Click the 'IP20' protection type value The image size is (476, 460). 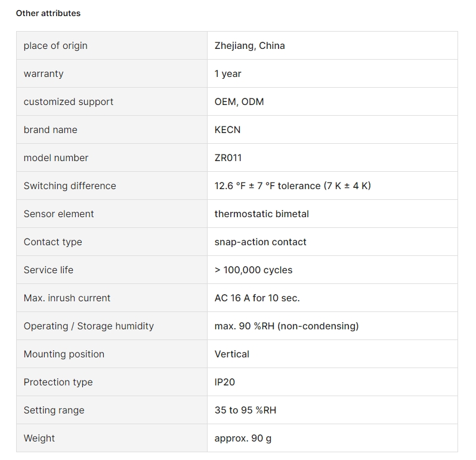[x=225, y=382]
